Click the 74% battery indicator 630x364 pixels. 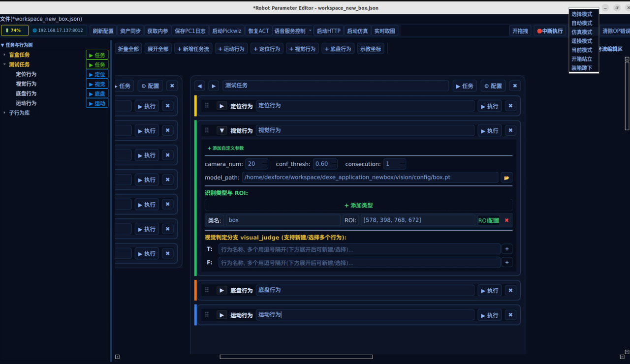point(15,30)
